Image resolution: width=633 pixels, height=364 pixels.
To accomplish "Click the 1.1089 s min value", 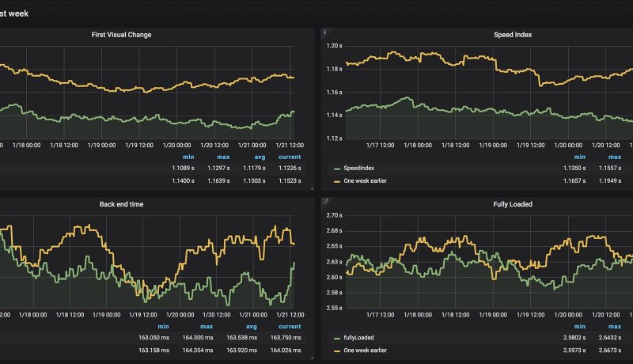I will 183,169.
